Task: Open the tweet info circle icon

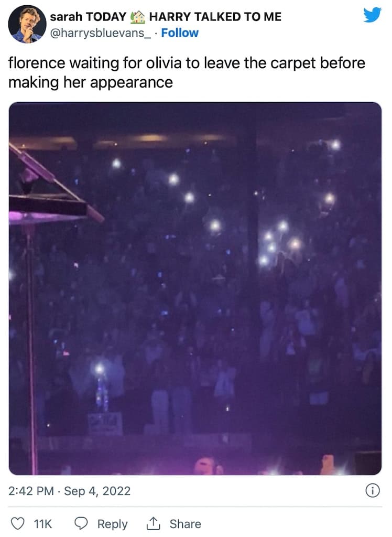Action: [373, 491]
